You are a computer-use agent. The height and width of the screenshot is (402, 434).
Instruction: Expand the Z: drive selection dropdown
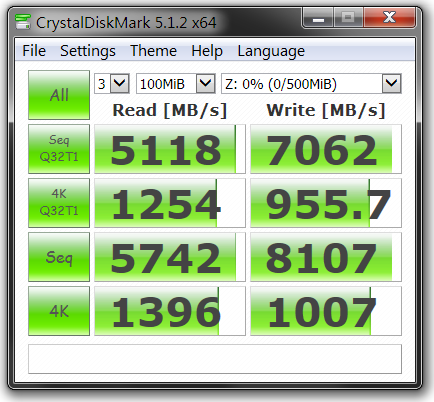pos(391,84)
